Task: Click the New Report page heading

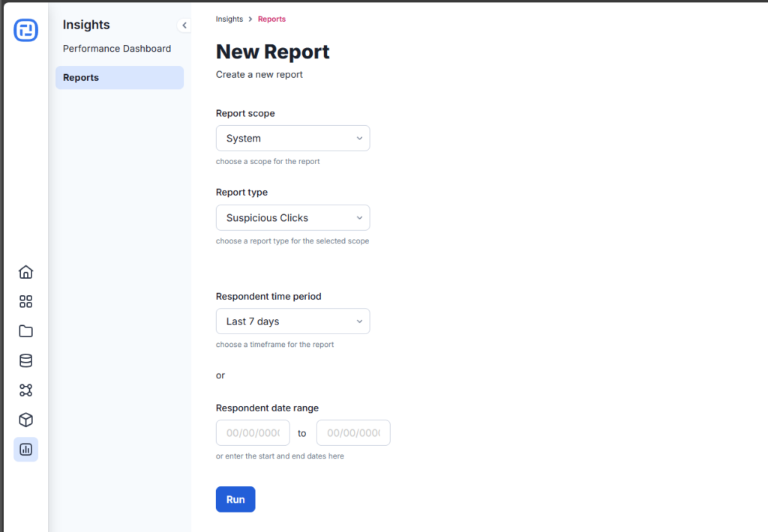Action: [x=273, y=52]
